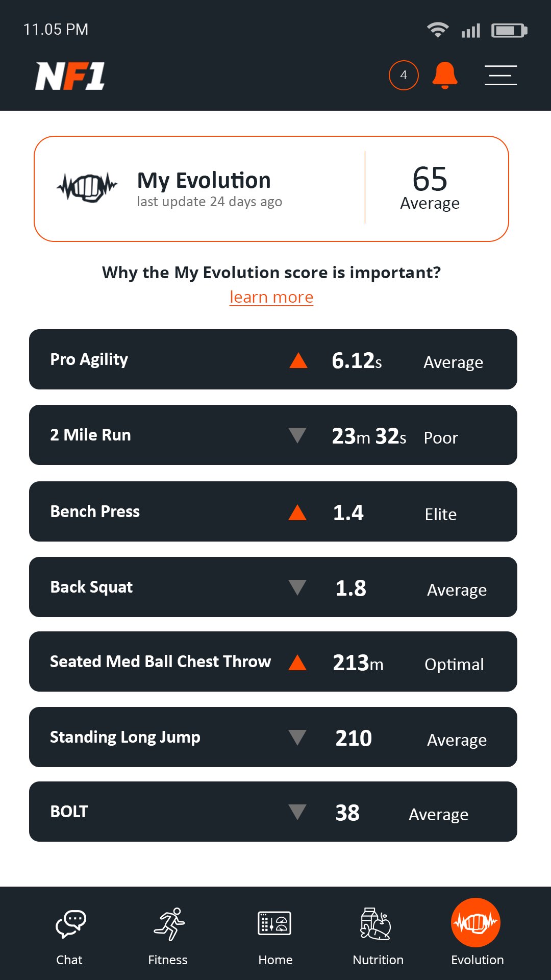Open the 2 Mile Run row
The height and width of the screenshot is (980, 551).
coord(273,435)
